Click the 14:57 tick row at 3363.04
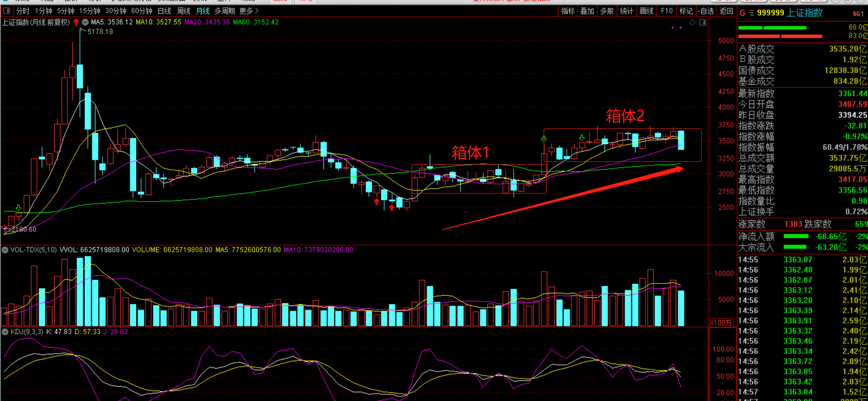868x401 pixels. (803, 392)
